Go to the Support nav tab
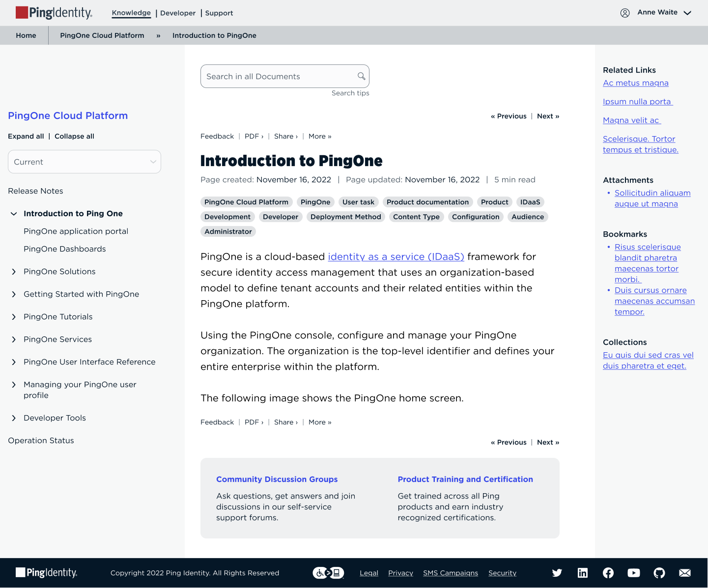This screenshot has width=708, height=588. (219, 13)
